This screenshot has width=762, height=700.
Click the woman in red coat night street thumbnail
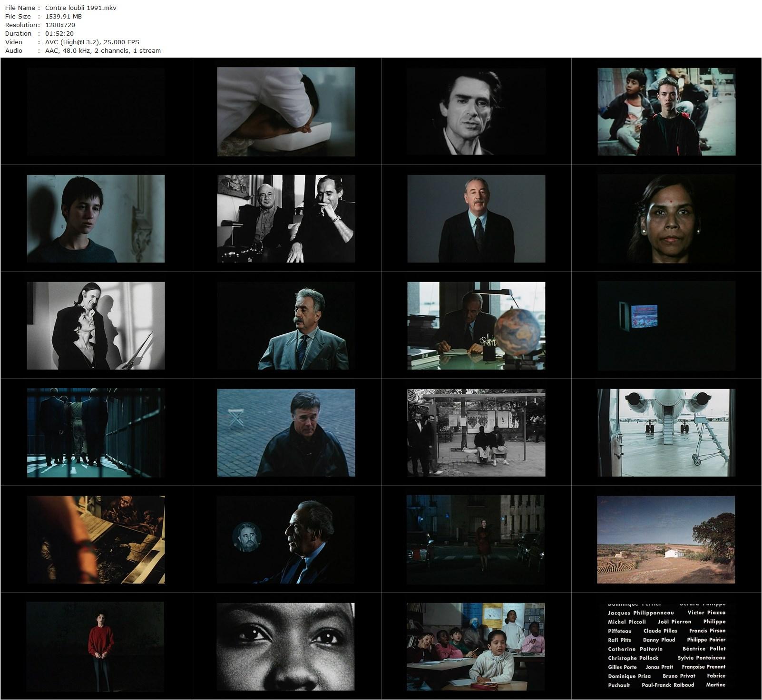click(x=476, y=540)
